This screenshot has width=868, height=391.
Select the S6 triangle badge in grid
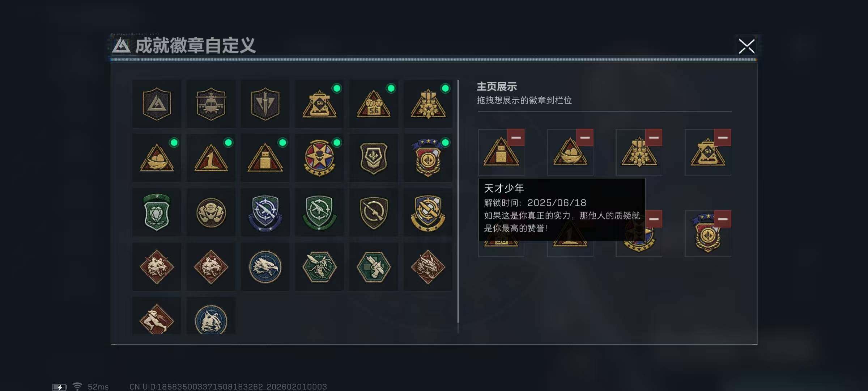(374, 104)
